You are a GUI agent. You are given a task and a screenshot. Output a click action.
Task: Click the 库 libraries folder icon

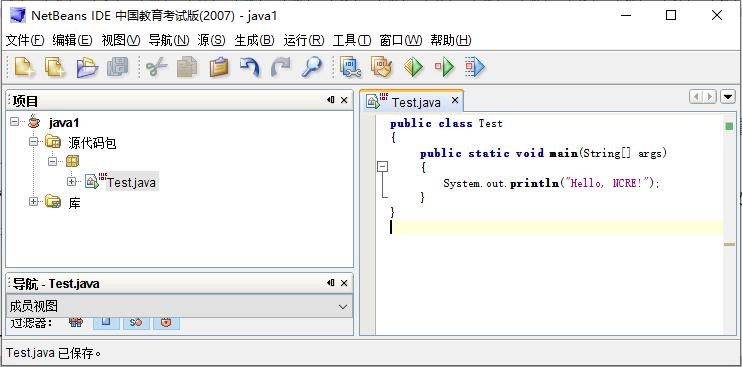(53, 202)
